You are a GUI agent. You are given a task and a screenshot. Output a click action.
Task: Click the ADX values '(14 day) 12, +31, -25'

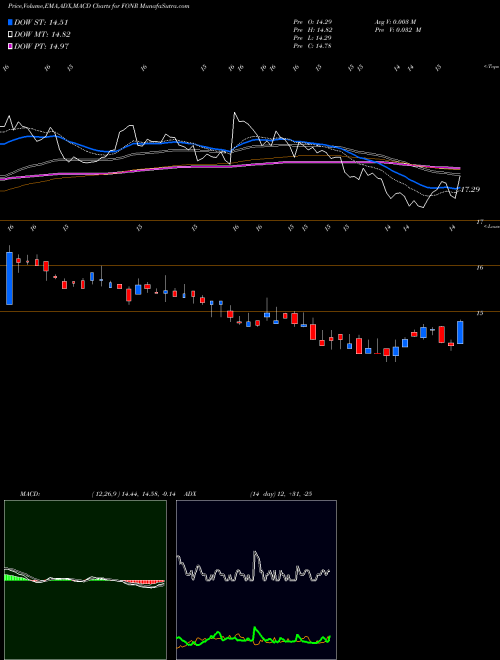[280, 494]
